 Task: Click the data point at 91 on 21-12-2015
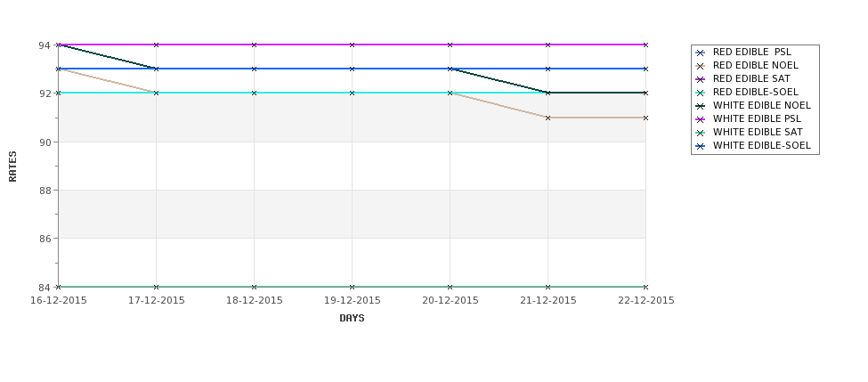click(x=548, y=118)
